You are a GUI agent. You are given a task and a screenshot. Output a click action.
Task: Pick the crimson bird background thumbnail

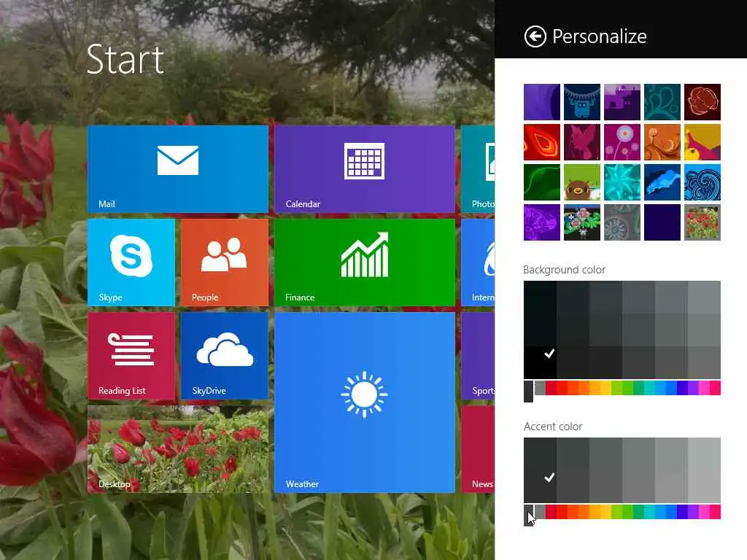click(x=581, y=142)
